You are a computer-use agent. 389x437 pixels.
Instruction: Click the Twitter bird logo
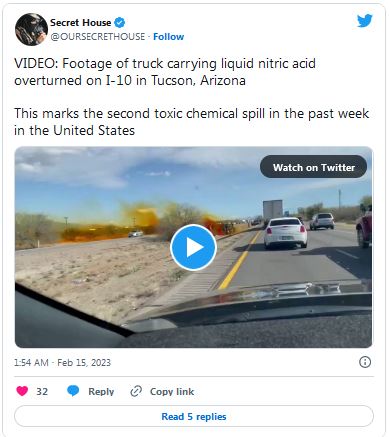coord(365,21)
